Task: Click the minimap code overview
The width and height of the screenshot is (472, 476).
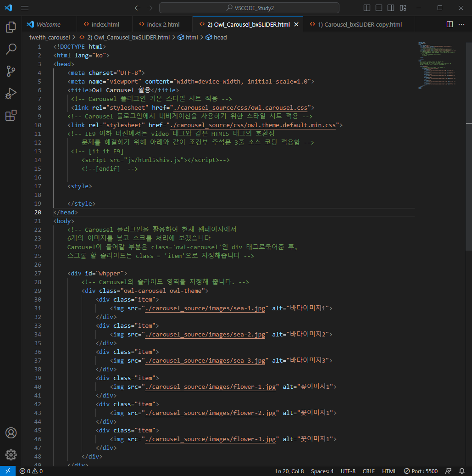Action: 437,65
